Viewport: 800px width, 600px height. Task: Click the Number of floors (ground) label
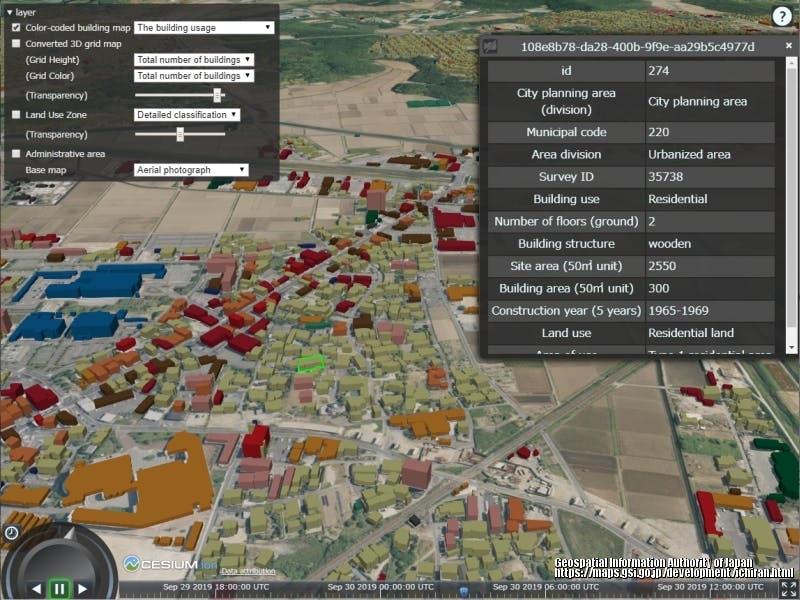point(566,221)
